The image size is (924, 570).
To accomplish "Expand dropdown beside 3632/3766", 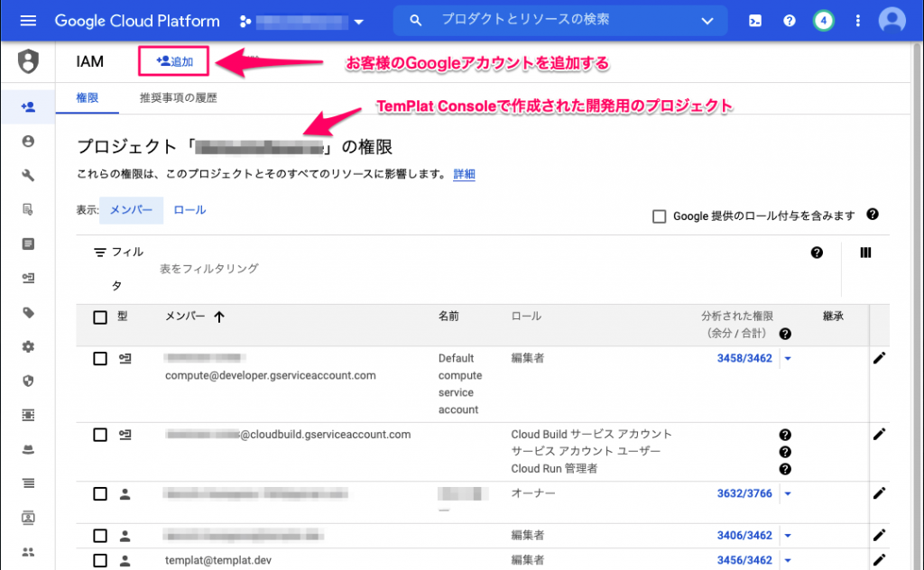I will tap(788, 493).
